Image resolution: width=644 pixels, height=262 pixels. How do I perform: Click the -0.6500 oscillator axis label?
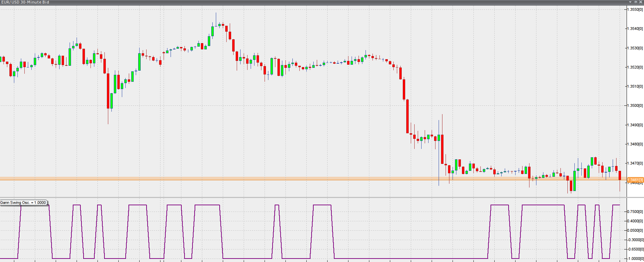635,249
